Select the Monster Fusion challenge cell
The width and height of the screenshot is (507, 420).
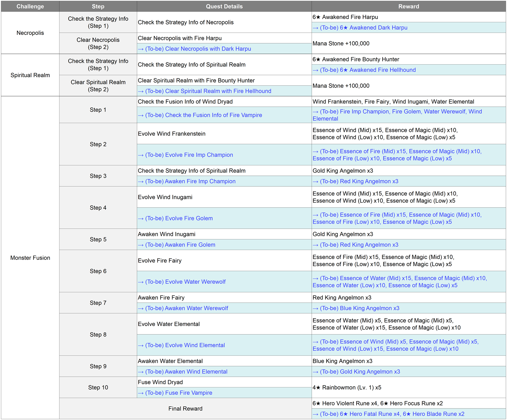pos(30,258)
